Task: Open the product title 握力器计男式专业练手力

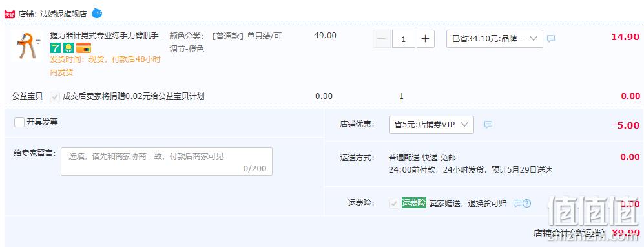Action: 108,36
